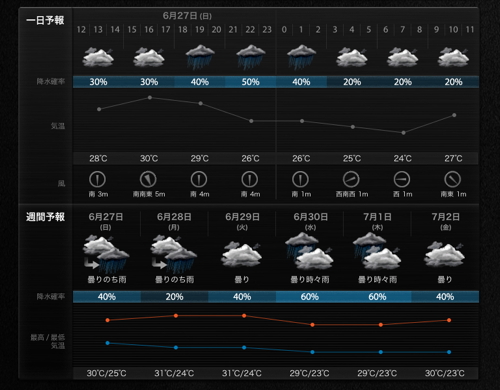Select the 30°C/25°C high-low temperature
Screen dimensions: 500x390
click(106, 373)
